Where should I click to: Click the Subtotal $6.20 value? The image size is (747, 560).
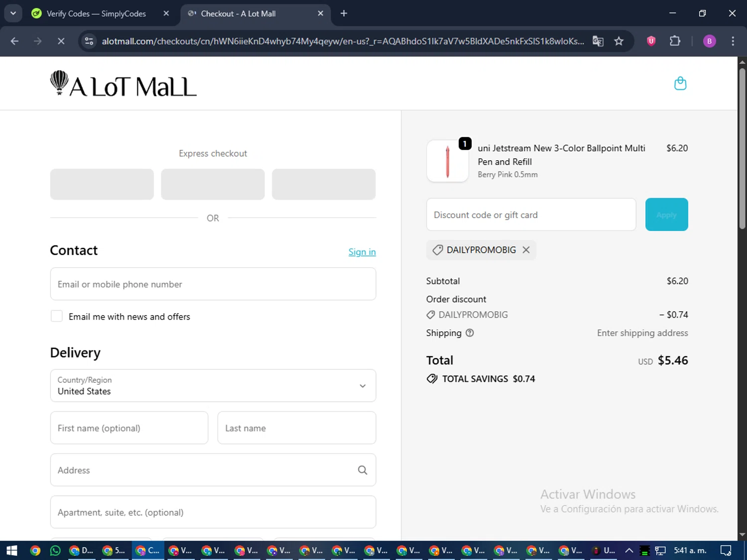pos(677,281)
